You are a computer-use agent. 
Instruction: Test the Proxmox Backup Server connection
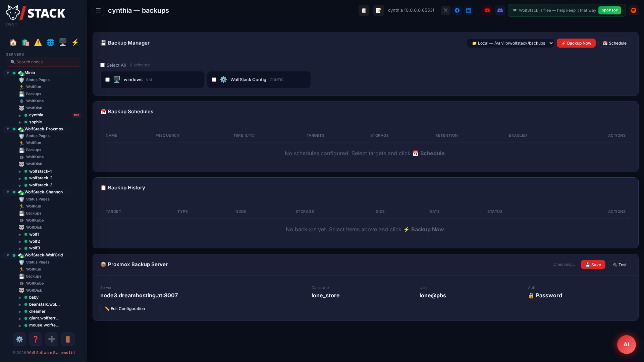tap(620, 265)
